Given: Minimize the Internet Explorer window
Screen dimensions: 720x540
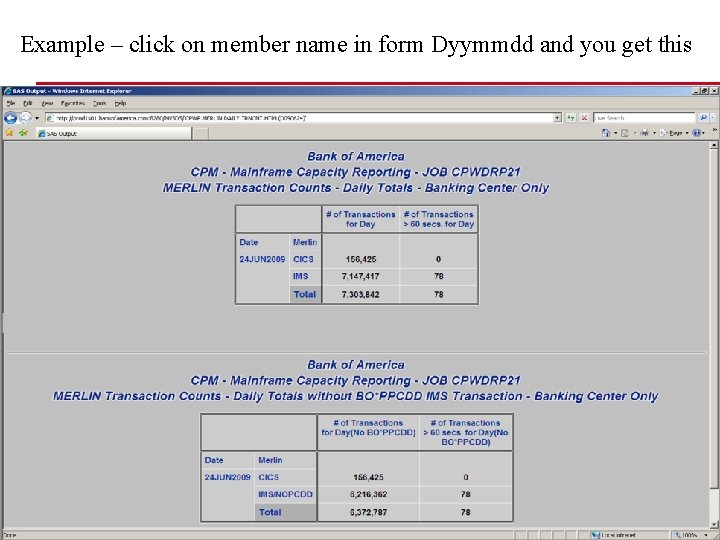Looking at the screenshot, I should (697, 91).
